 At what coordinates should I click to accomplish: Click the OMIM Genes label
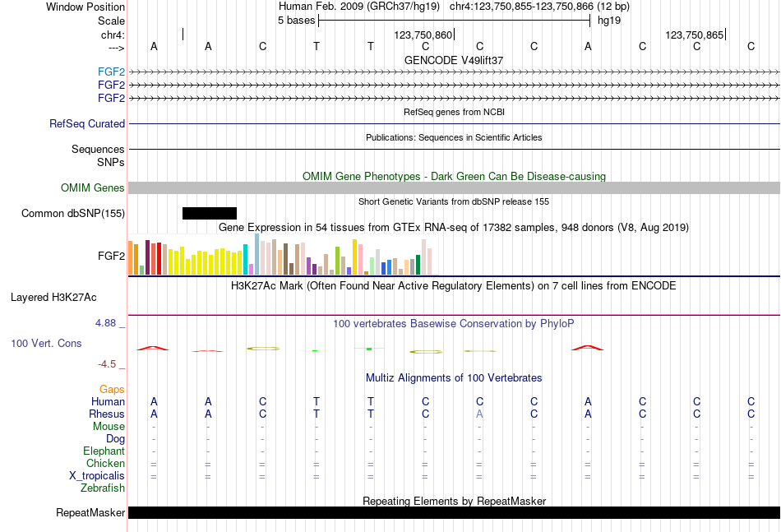click(93, 187)
